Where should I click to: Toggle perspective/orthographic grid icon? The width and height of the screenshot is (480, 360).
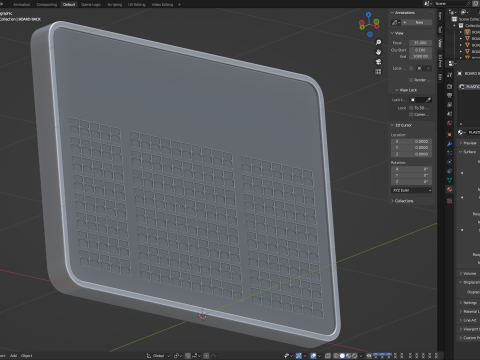click(378, 72)
